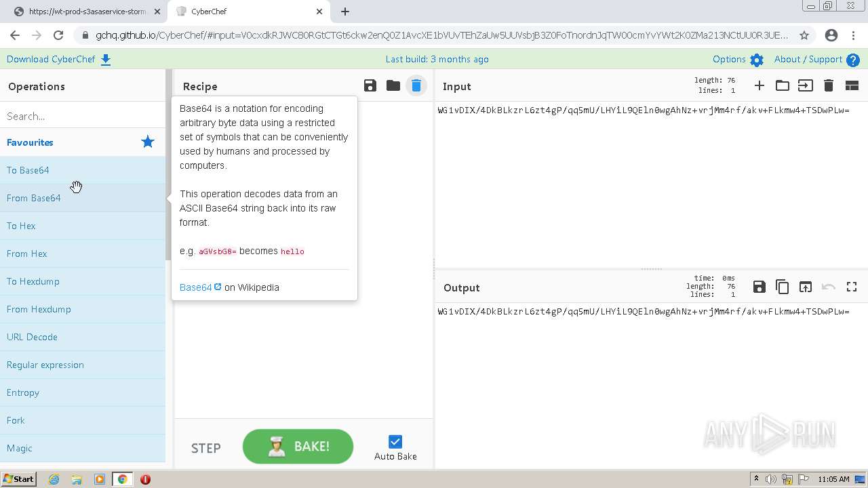
Task: Go back in browser history
Action: coord(15,35)
